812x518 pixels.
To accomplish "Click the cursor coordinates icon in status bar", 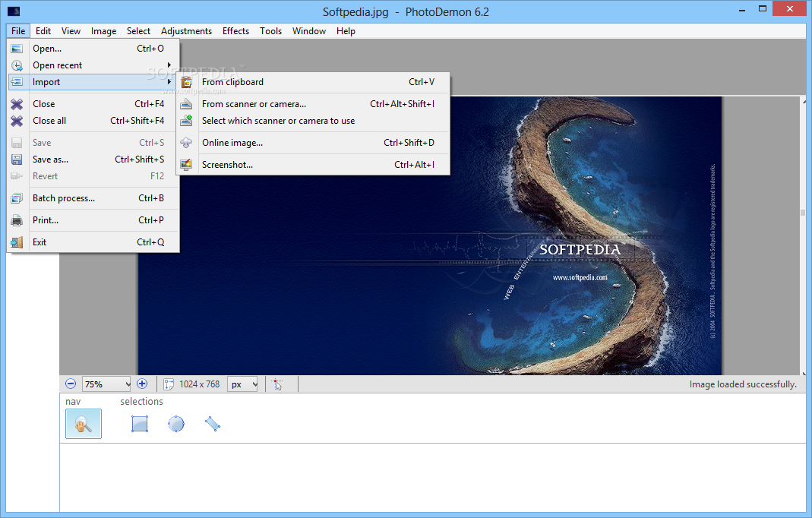I will coord(277,384).
